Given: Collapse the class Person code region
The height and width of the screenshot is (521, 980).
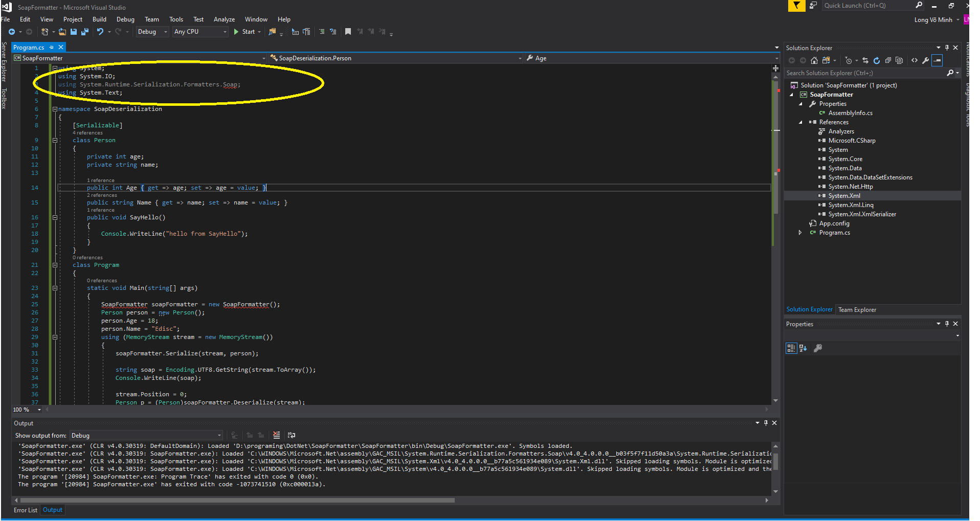Looking at the screenshot, I should pos(55,140).
